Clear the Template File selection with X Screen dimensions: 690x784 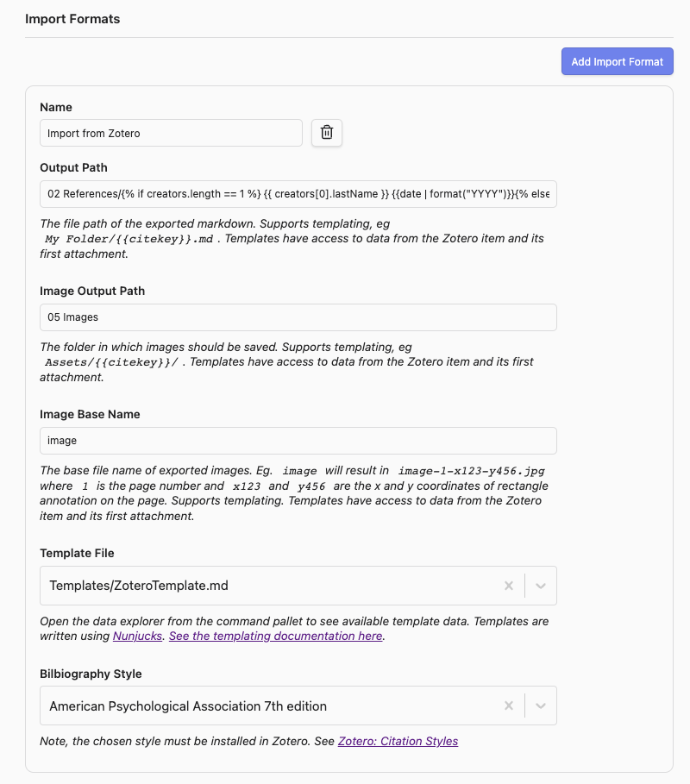(509, 586)
